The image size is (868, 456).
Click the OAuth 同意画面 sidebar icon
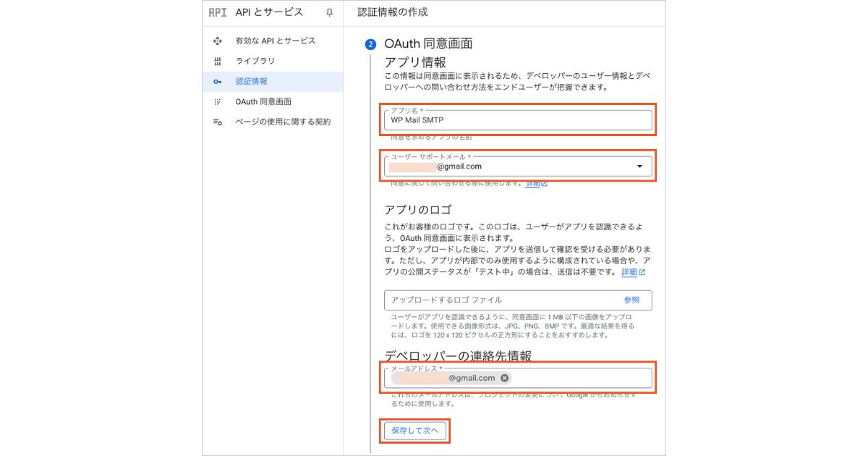tap(217, 102)
